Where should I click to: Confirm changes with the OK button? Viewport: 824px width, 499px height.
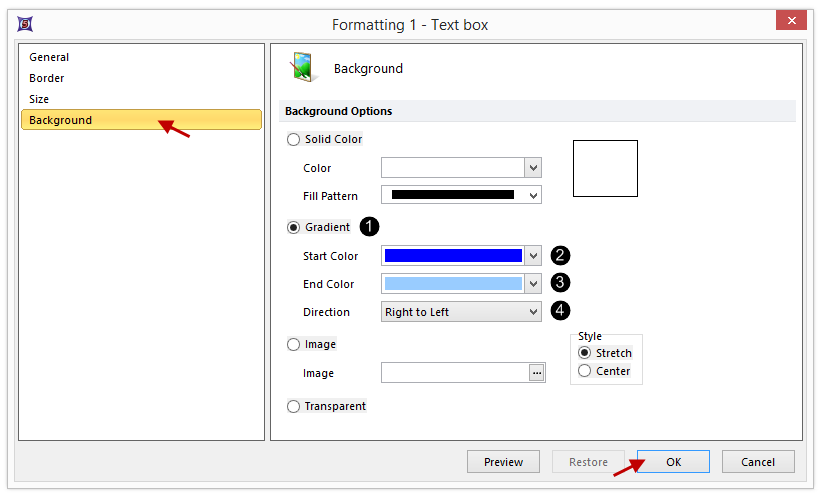point(673,462)
